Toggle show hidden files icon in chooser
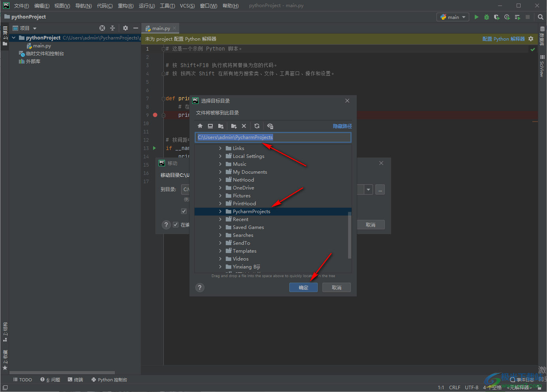Viewport: 547px width, 392px height. pos(270,126)
